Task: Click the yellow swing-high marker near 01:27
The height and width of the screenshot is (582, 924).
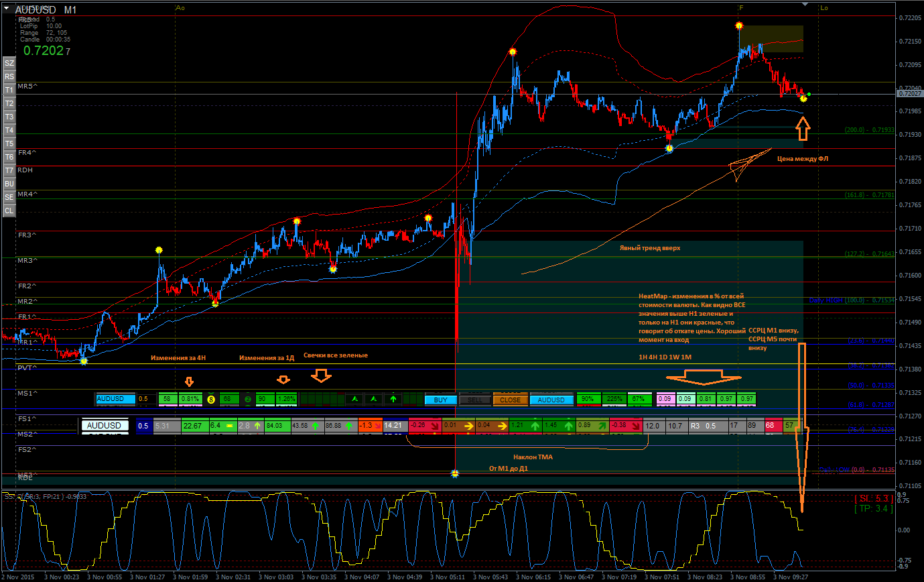Action: (x=159, y=250)
